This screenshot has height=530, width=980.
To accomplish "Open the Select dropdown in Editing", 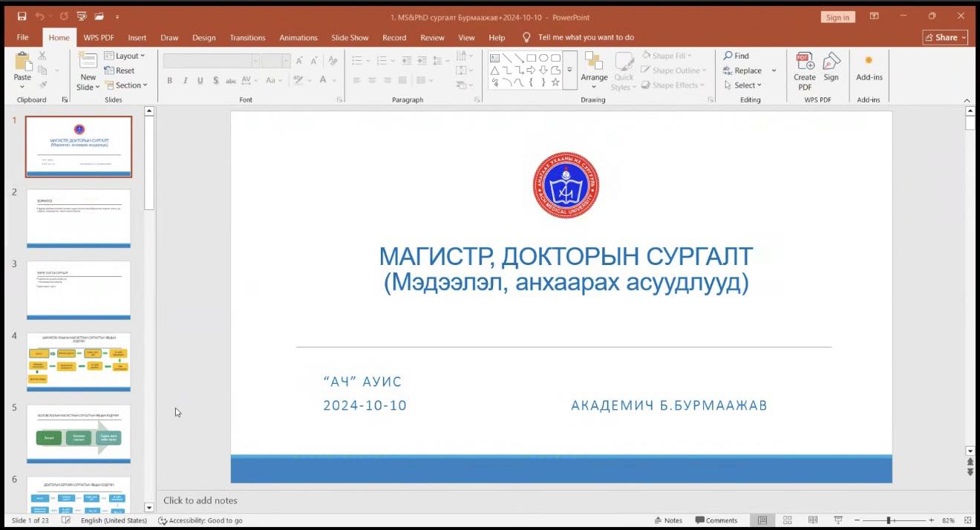I will 743,85.
